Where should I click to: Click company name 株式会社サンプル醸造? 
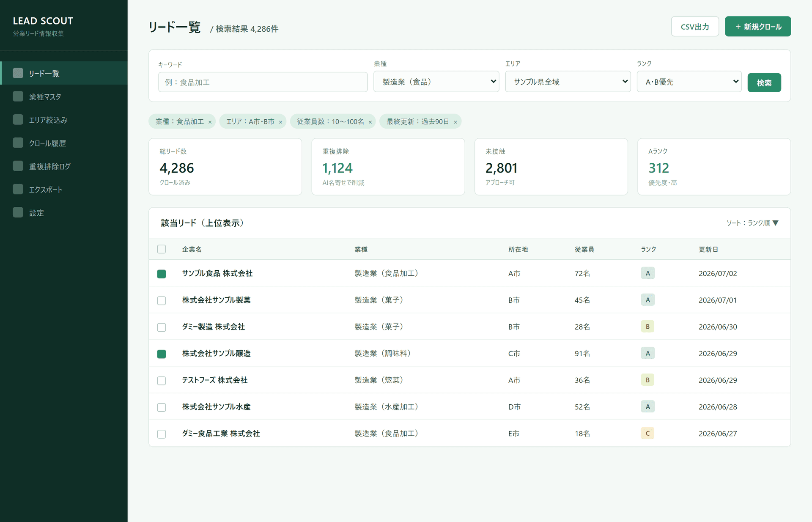coord(216,353)
